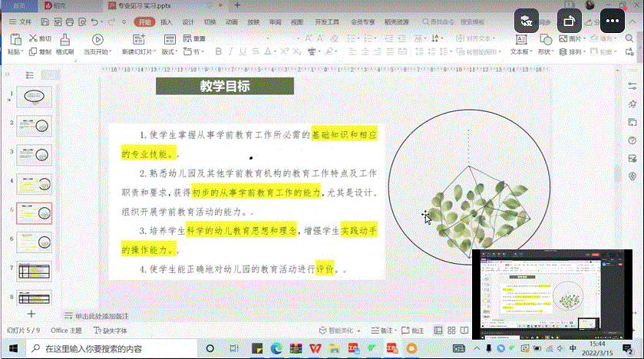644x359 pixels.
Task: Click the 备注 notes button in status bar
Action: 383,331
